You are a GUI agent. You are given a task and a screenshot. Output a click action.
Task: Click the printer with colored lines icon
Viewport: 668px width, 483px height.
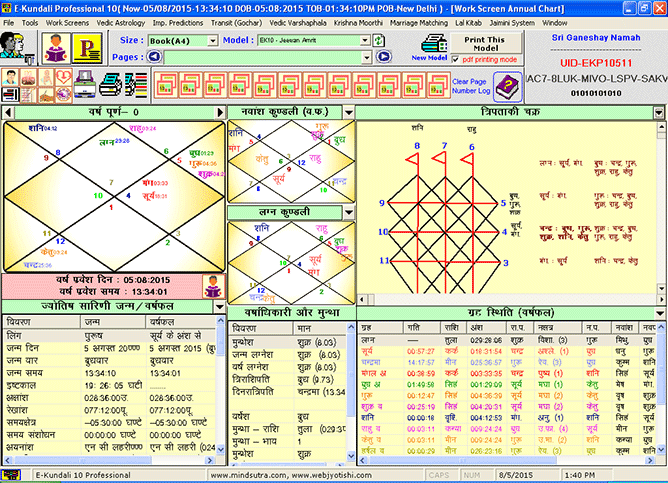(x=136, y=84)
